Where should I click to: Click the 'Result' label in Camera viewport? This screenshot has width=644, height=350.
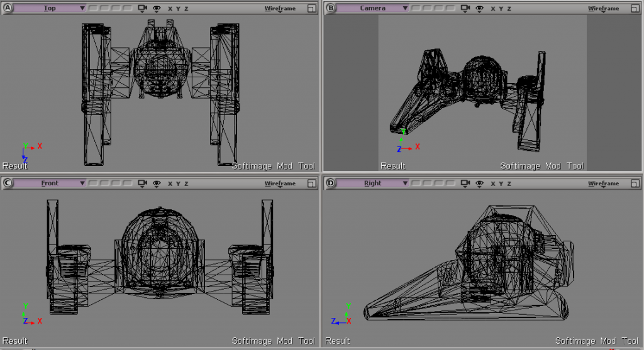pyautogui.click(x=393, y=166)
